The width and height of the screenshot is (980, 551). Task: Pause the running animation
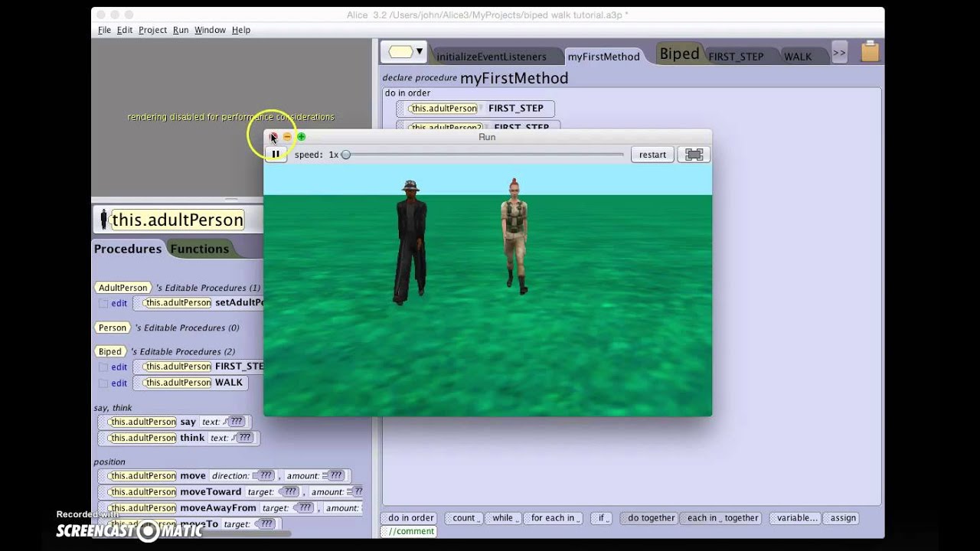pos(276,155)
